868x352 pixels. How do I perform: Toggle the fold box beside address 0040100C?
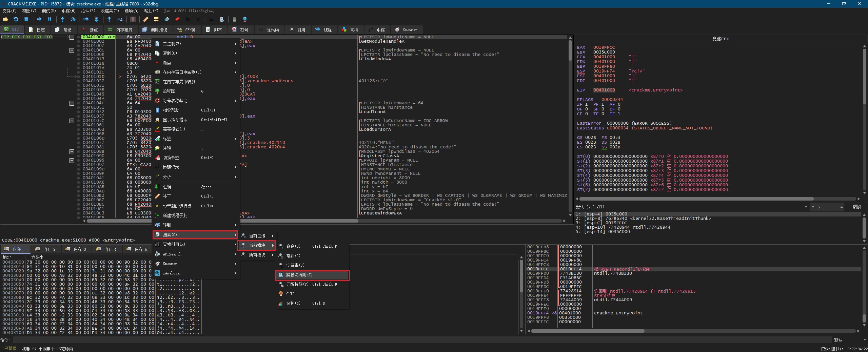point(72,50)
